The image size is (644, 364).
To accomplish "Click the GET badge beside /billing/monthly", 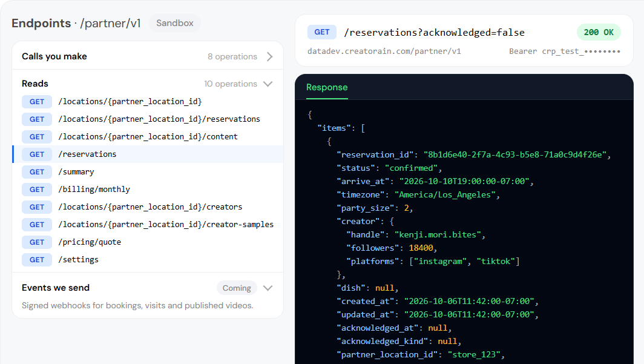I will [x=37, y=190].
